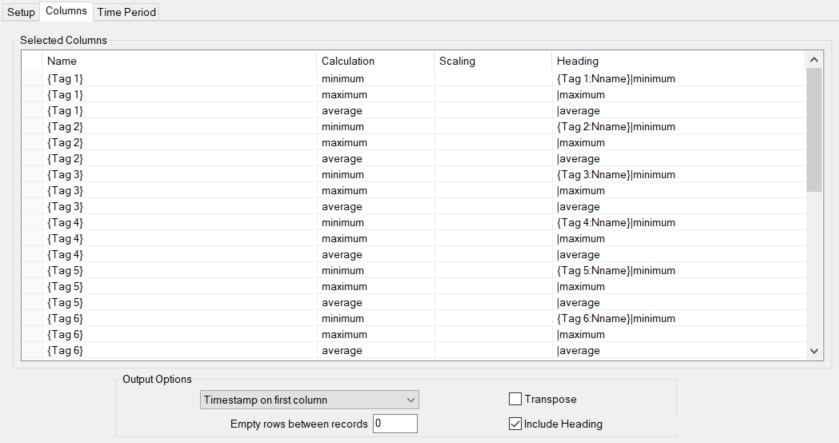
Task: Select the {Tag 2} row with minimum calculation
Action: tap(414, 127)
